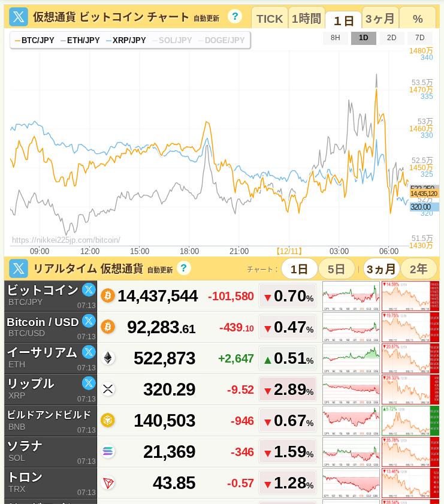Click the red TRON coin icon
Screen dimensions: 444x504
tap(108, 482)
